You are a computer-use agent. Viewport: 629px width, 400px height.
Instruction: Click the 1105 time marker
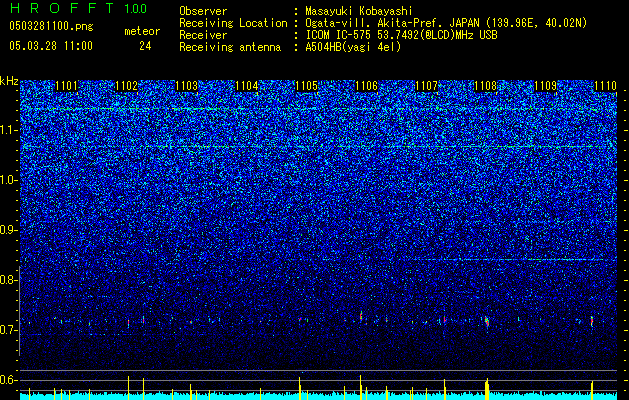(x=306, y=86)
